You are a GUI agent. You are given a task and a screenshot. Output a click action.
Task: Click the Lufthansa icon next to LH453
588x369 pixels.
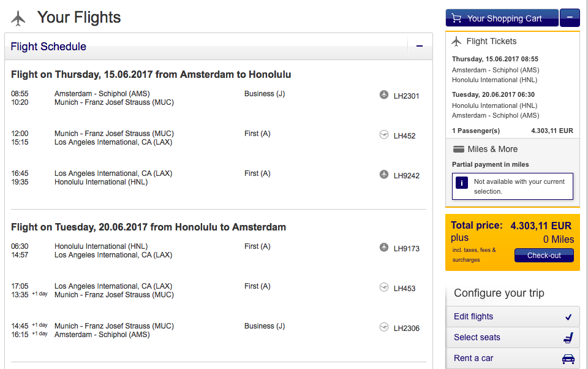[x=384, y=287]
